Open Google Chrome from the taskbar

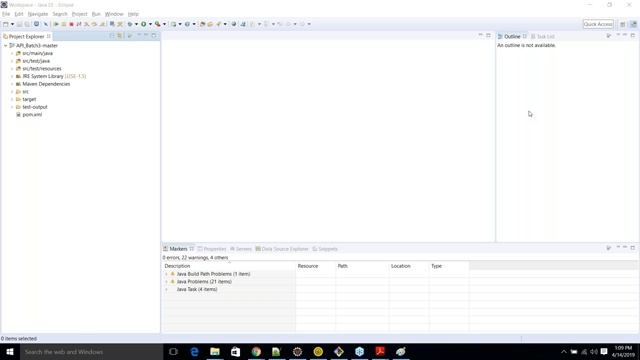coord(256,351)
